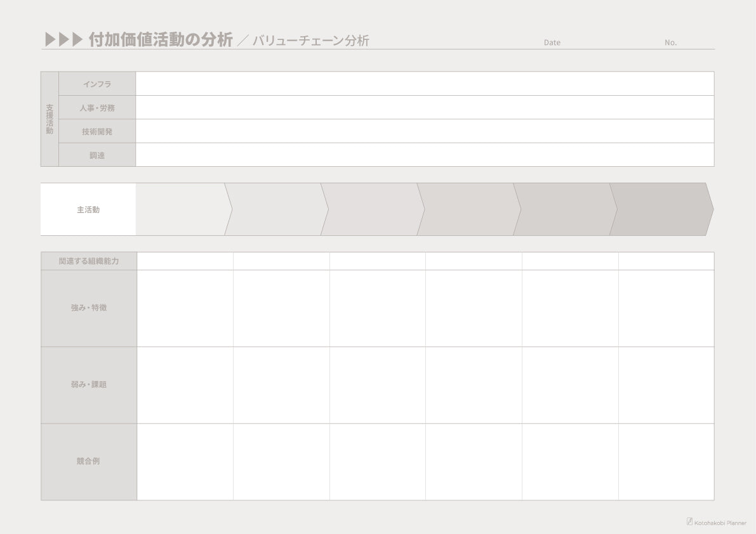Screen dimensions: 756x534
Task: Click the blank entry row beside 技術開発
Action: click(x=425, y=131)
